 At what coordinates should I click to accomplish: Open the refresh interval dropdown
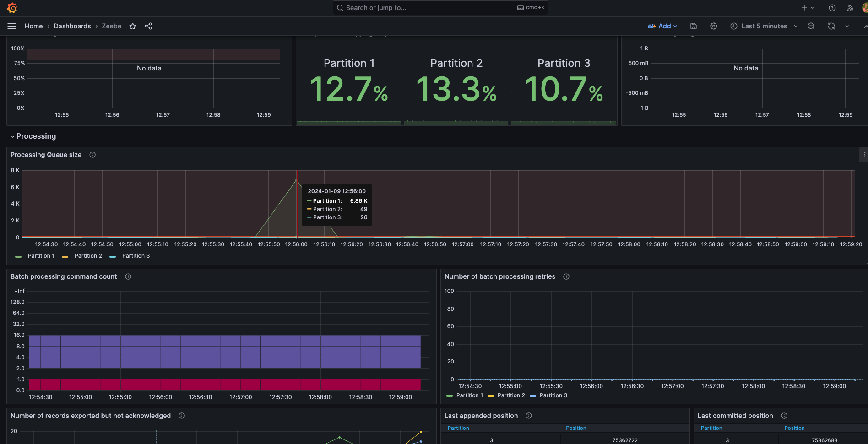tap(847, 26)
